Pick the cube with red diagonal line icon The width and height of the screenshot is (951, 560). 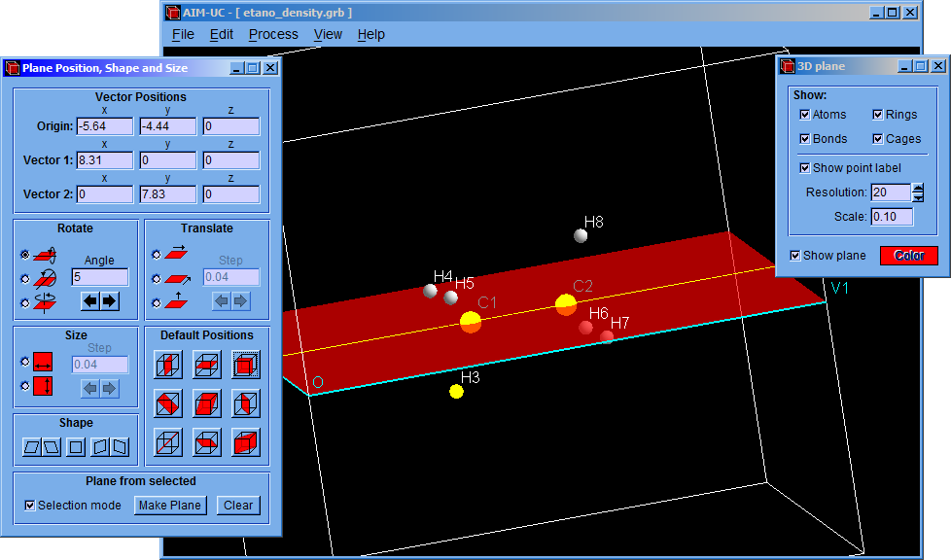click(167, 442)
